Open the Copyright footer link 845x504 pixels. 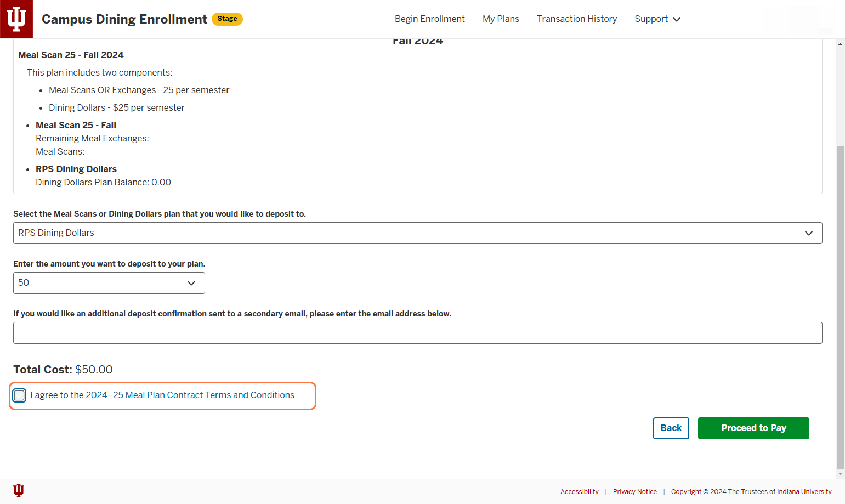[x=686, y=492]
